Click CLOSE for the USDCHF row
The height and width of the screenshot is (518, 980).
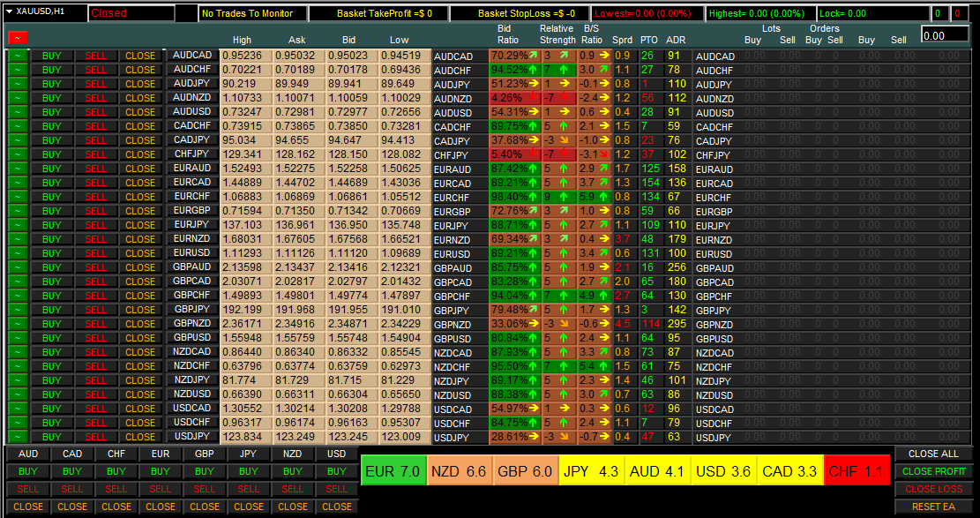pos(140,423)
